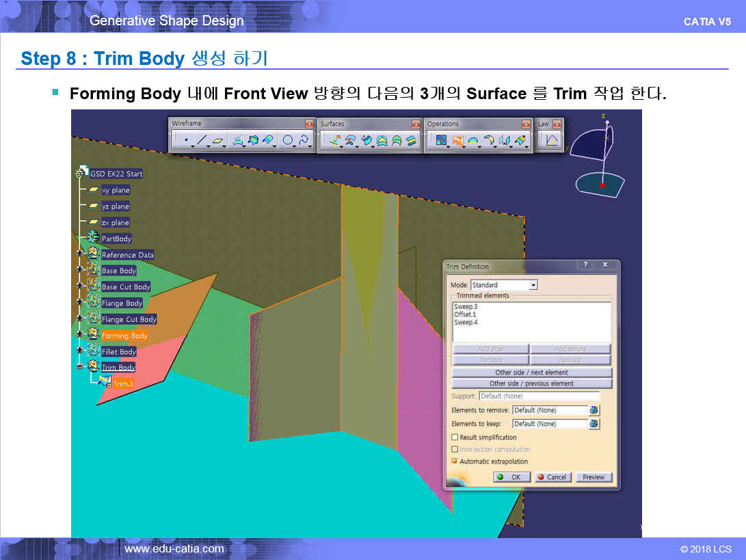The width and height of the screenshot is (746, 560).
Task: Select the Point tool in Wireframe toolbar
Action: (186, 141)
